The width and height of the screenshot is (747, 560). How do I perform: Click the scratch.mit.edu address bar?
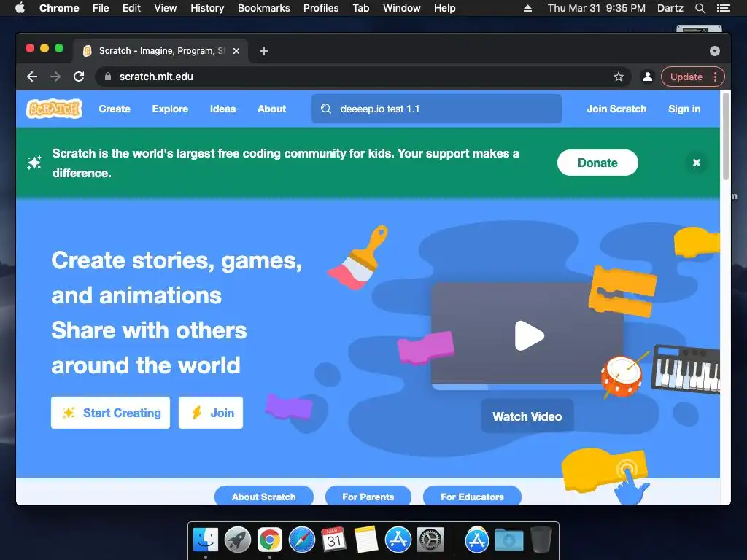pyautogui.click(x=362, y=77)
